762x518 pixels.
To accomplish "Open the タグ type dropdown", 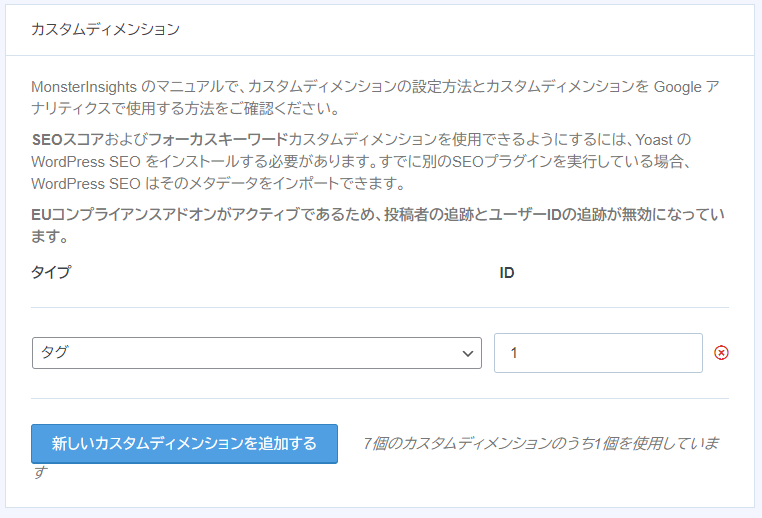I will [257, 353].
